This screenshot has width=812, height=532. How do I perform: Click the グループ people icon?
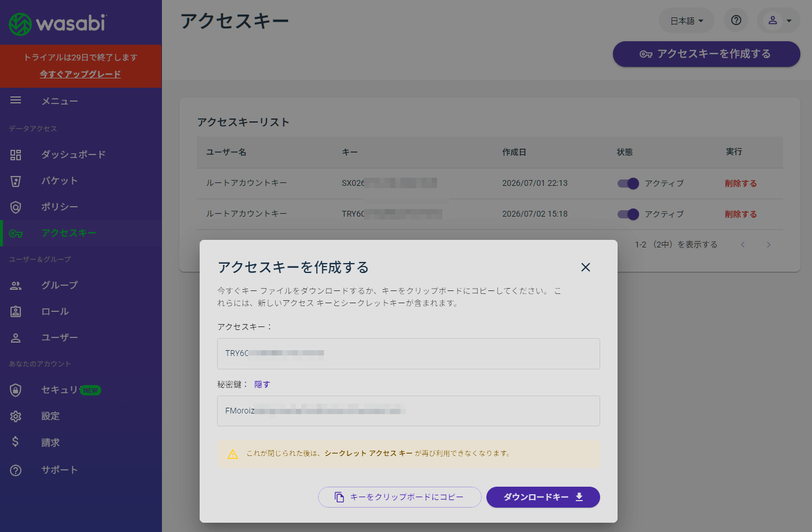(16, 285)
